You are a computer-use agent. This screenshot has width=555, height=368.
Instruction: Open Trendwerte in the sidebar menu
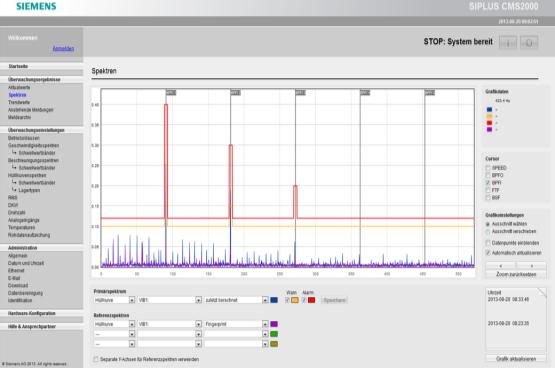[x=19, y=102]
